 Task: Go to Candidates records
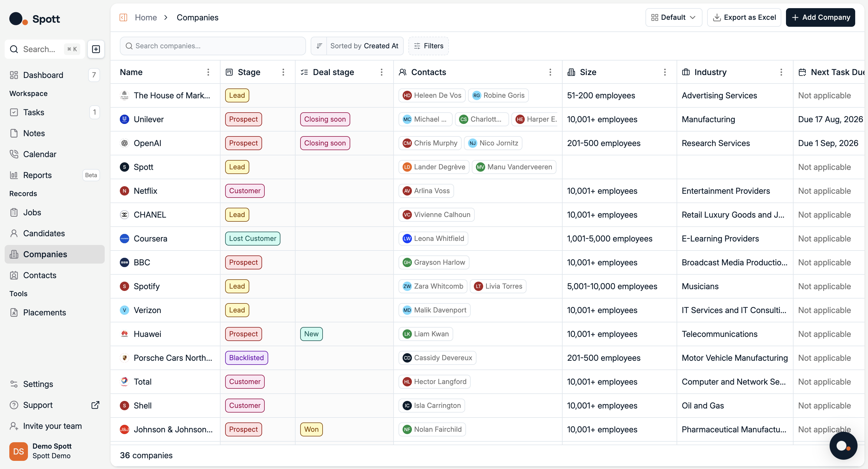click(x=55, y=234)
